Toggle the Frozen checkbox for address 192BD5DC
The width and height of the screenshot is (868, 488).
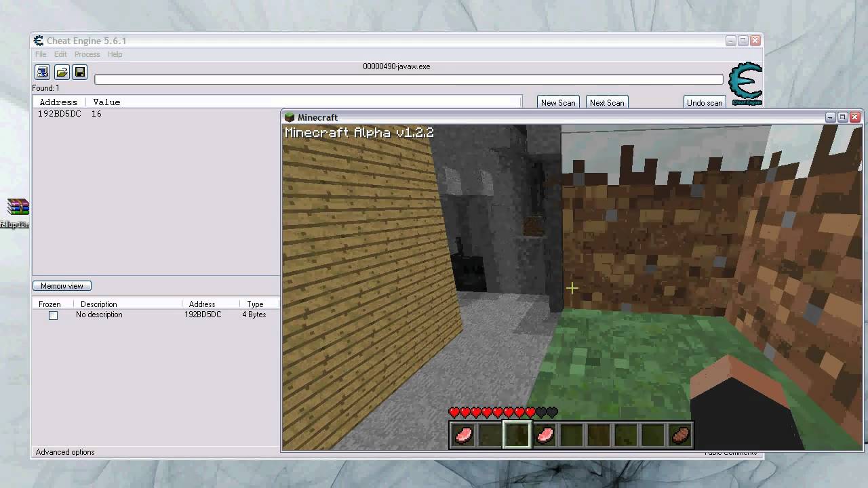[53, 315]
